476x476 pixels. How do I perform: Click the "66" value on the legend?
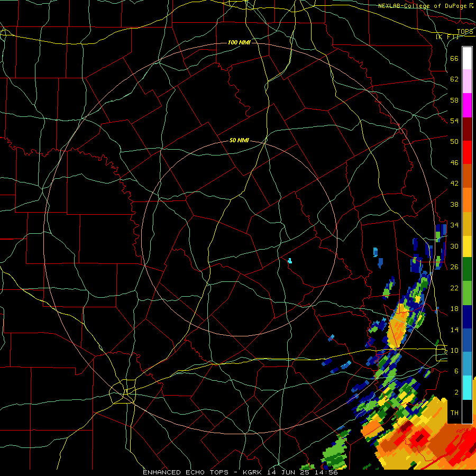[454, 58]
